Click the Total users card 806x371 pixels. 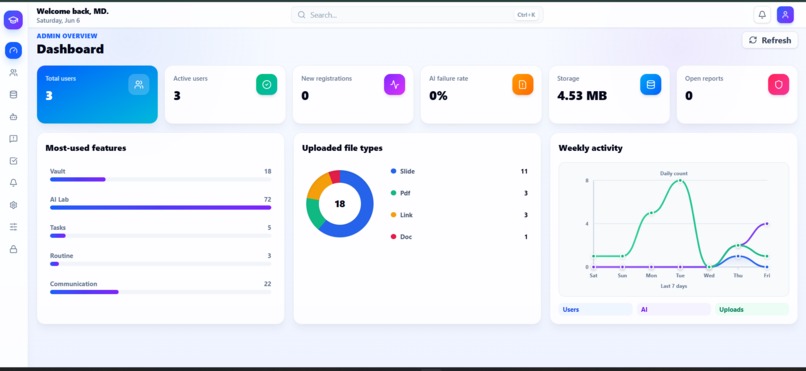tap(97, 95)
